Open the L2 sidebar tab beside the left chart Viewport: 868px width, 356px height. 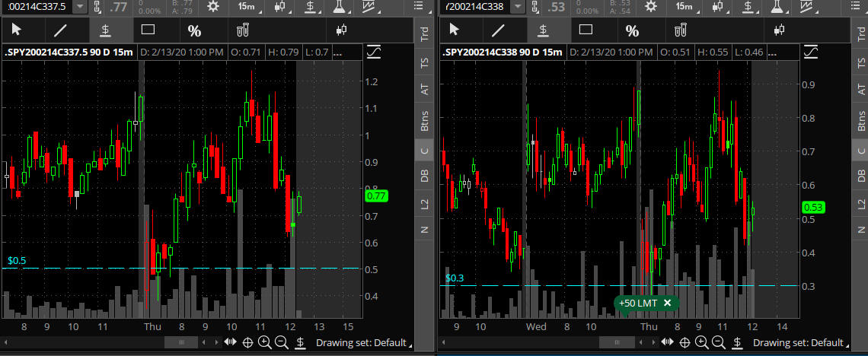click(425, 205)
